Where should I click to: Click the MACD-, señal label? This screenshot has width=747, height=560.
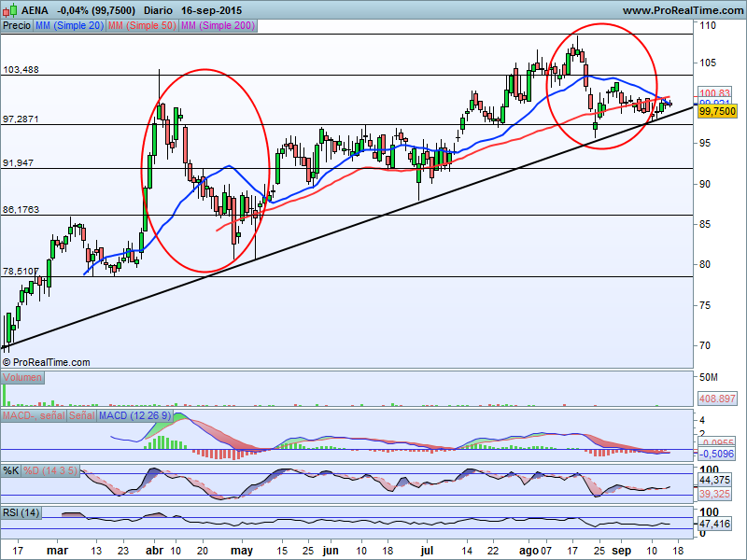pos(34,414)
